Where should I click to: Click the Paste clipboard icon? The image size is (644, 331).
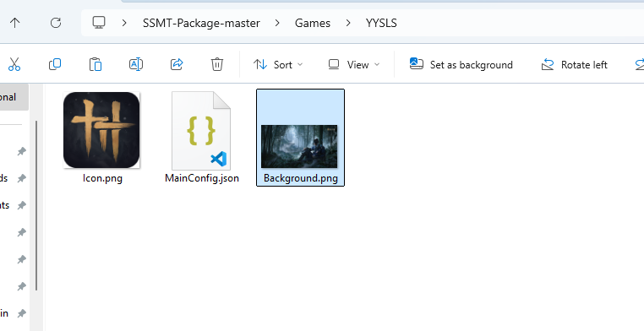[96, 64]
